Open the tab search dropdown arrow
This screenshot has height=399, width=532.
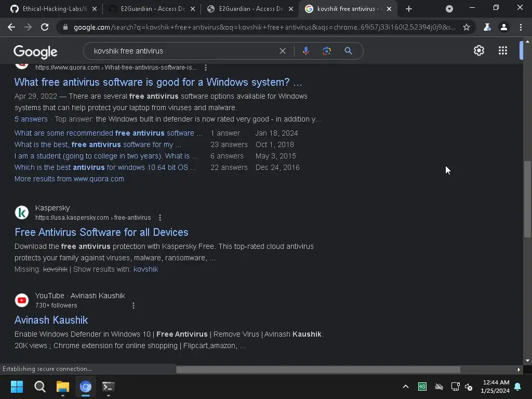[x=449, y=9]
